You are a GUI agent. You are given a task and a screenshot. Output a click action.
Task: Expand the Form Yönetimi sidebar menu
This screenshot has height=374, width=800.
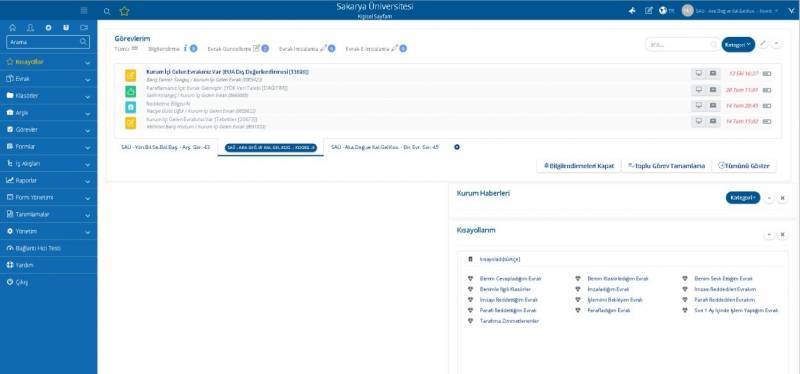[48, 197]
